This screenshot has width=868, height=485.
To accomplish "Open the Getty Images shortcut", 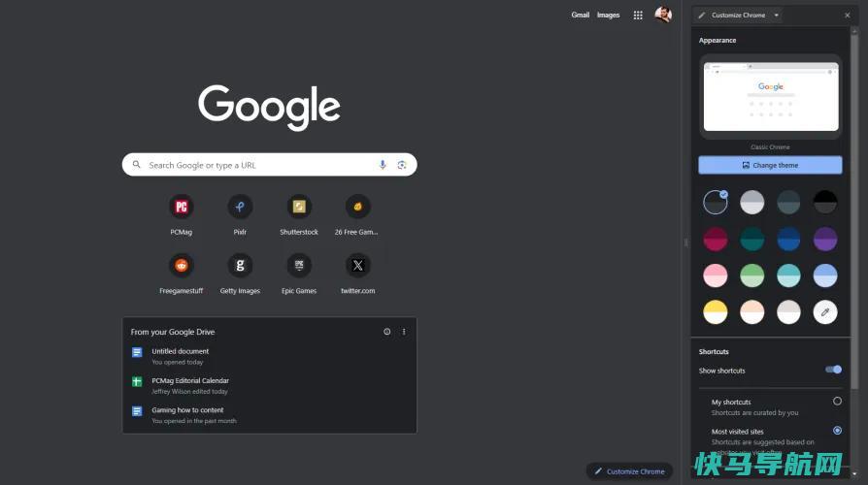I will (240, 274).
